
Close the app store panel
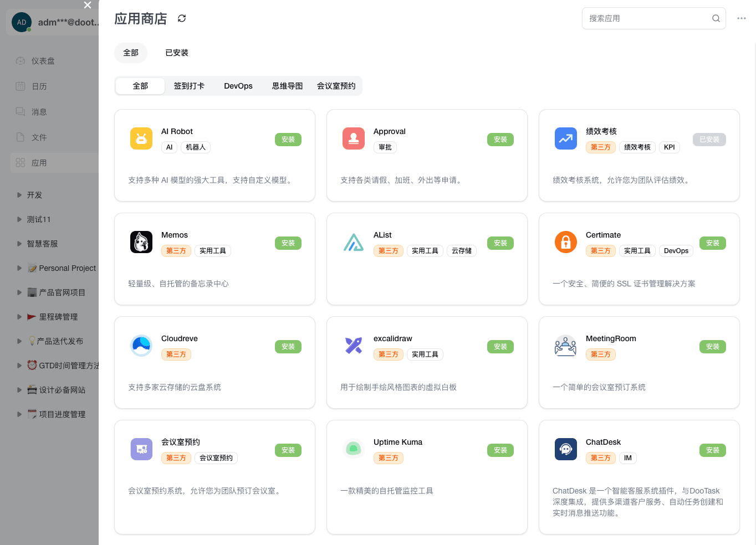[x=88, y=5]
